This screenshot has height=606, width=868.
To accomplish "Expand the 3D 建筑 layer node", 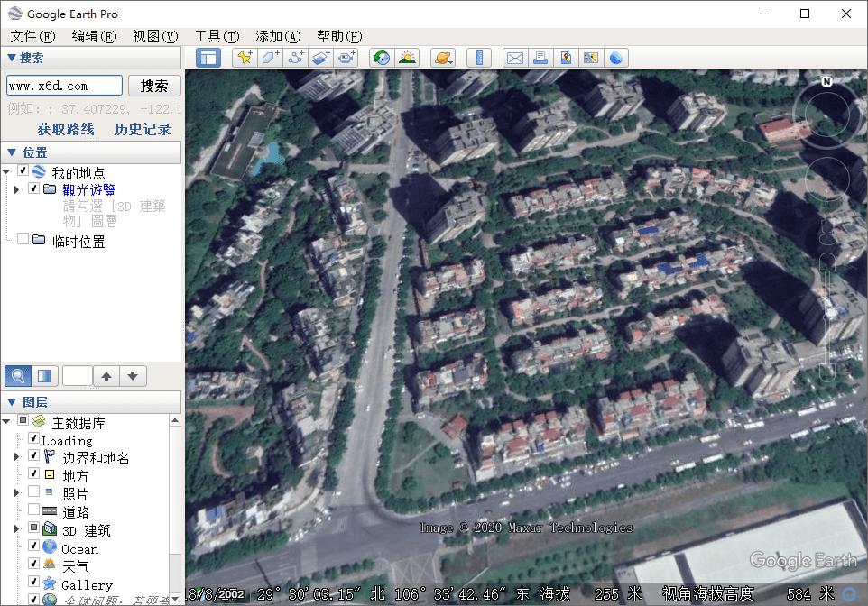I will pos(17,529).
